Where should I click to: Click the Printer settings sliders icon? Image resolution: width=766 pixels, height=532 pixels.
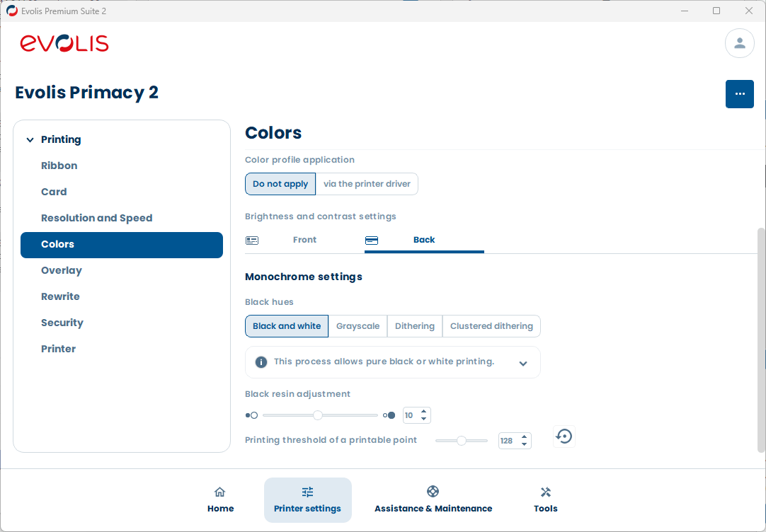(x=307, y=492)
